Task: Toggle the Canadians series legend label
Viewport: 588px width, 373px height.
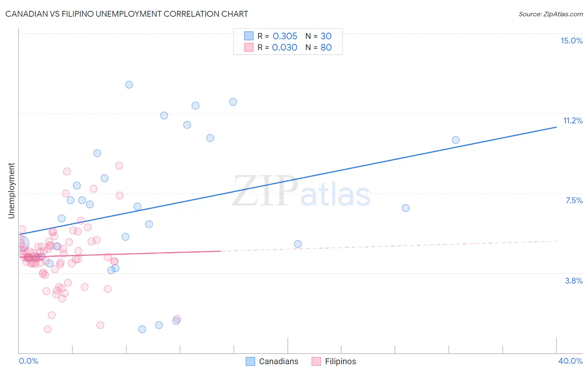Action: 279,361
